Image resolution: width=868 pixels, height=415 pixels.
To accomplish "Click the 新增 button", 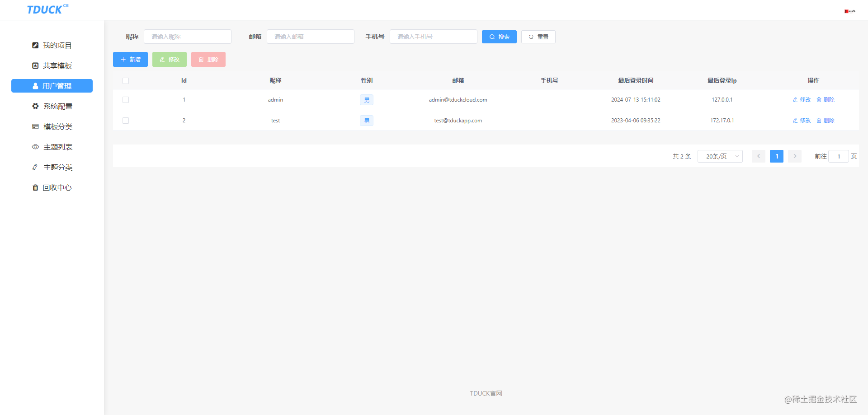I will click(x=130, y=59).
